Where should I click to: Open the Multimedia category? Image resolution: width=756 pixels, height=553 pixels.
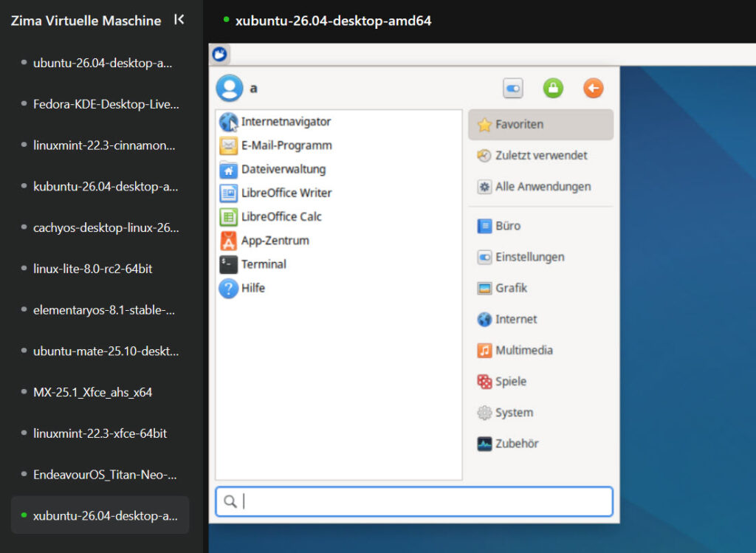pyautogui.click(x=540, y=350)
